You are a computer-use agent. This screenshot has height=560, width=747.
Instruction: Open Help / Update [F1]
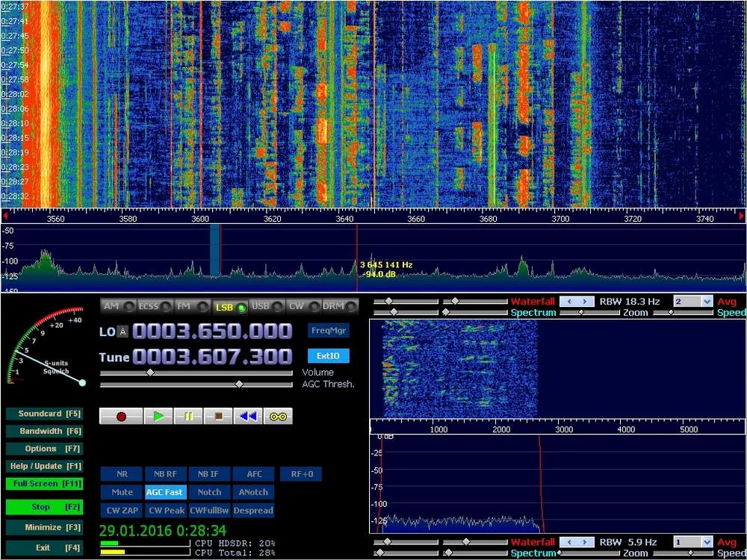[x=44, y=466]
